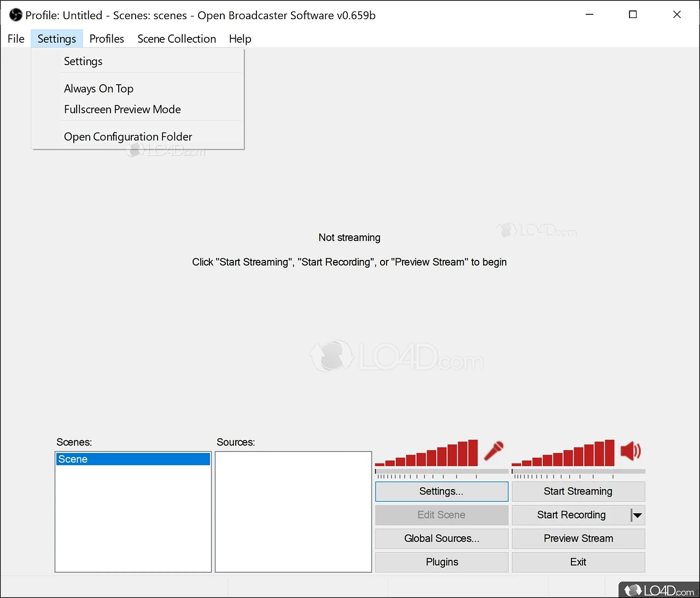Image resolution: width=700 pixels, height=598 pixels.
Task: Select the Scene entry in Scenes list
Action: coord(133,459)
